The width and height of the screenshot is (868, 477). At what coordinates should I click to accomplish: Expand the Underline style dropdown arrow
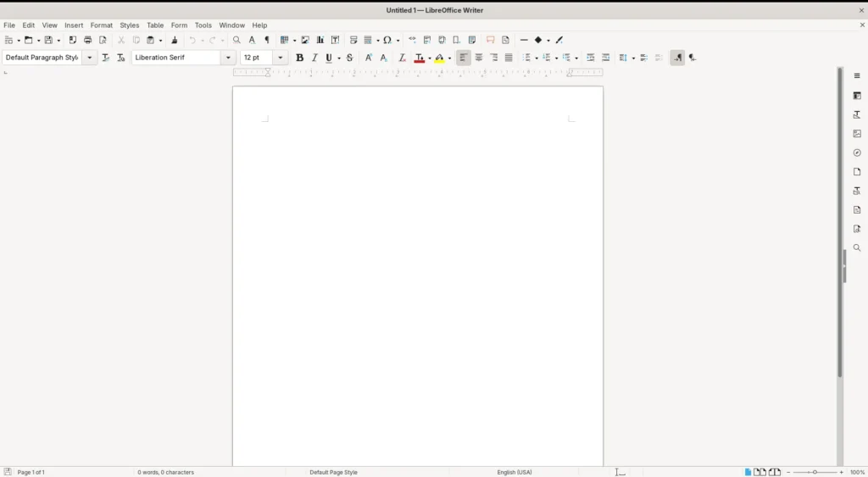(339, 58)
